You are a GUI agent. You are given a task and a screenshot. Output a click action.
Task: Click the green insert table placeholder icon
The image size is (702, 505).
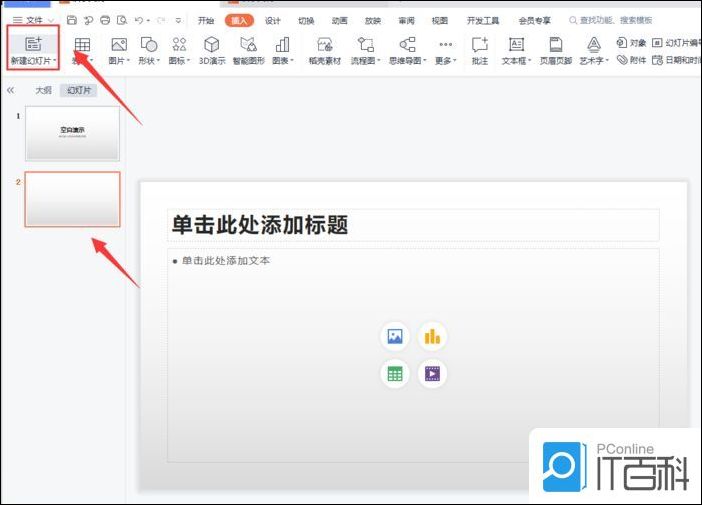pyautogui.click(x=394, y=373)
